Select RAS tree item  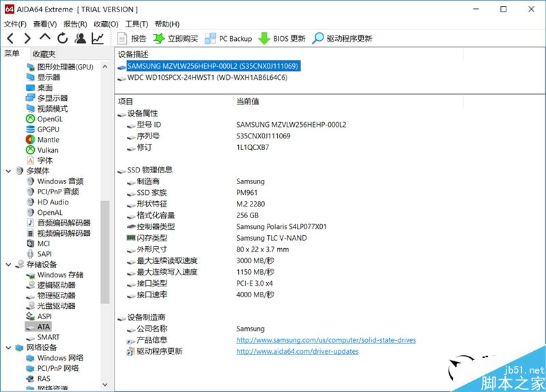click(38, 378)
